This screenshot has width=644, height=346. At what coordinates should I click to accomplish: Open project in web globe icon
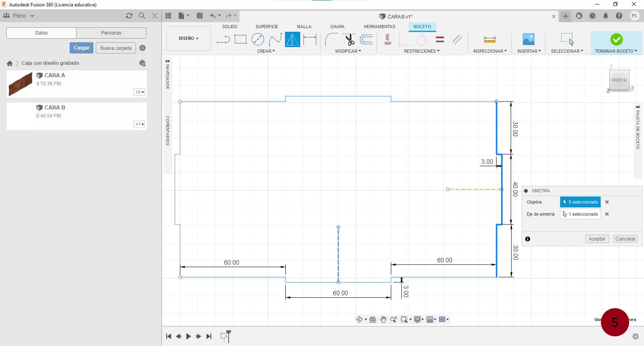[x=142, y=63]
